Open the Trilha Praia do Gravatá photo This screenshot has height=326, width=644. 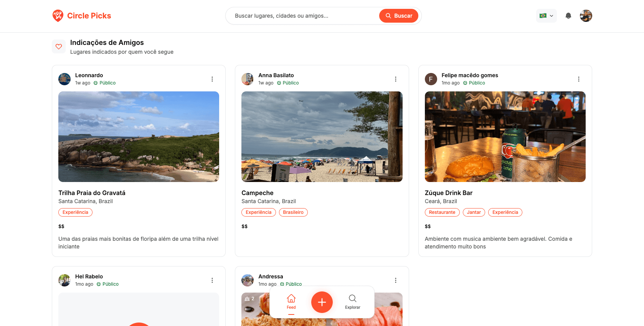[x=139, y=137]
